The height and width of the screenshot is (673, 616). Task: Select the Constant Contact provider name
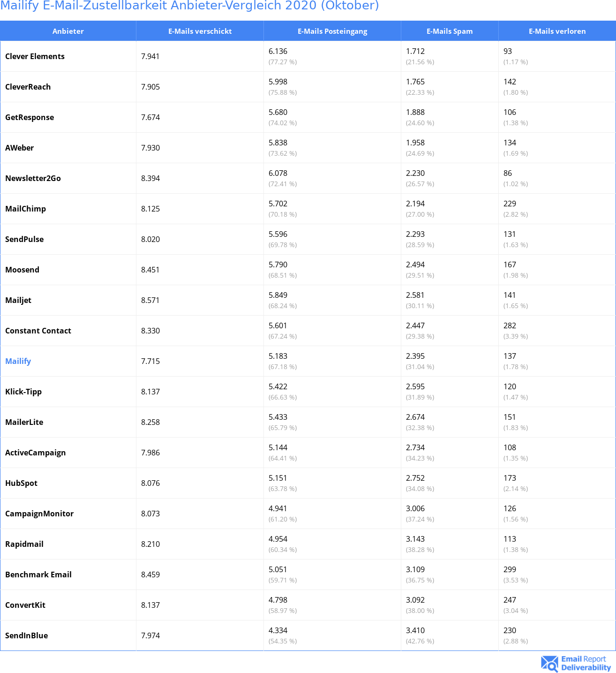38,331
